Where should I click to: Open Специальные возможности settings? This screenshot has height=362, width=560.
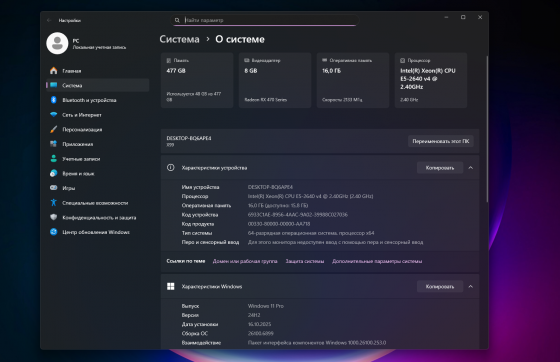click(98, 202)
